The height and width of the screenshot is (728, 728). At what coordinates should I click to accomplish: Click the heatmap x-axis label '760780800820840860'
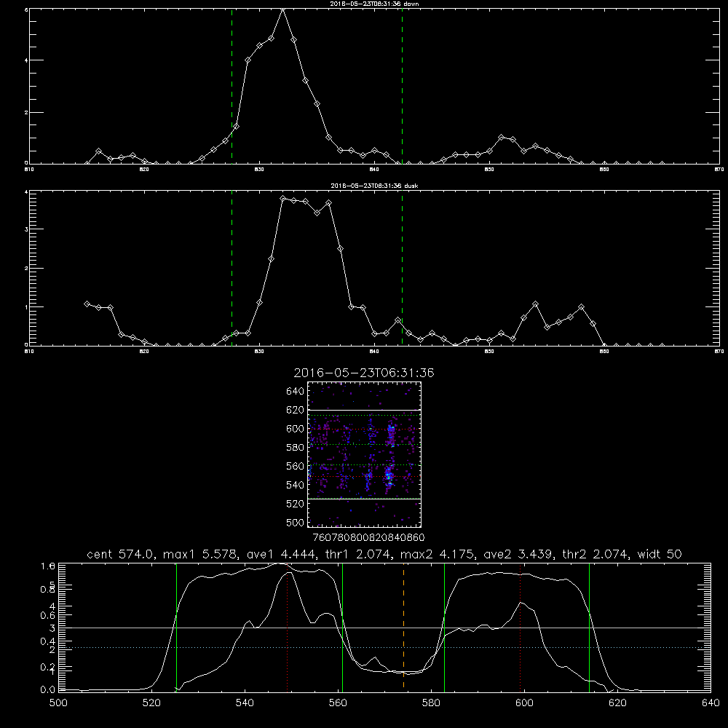368,538
